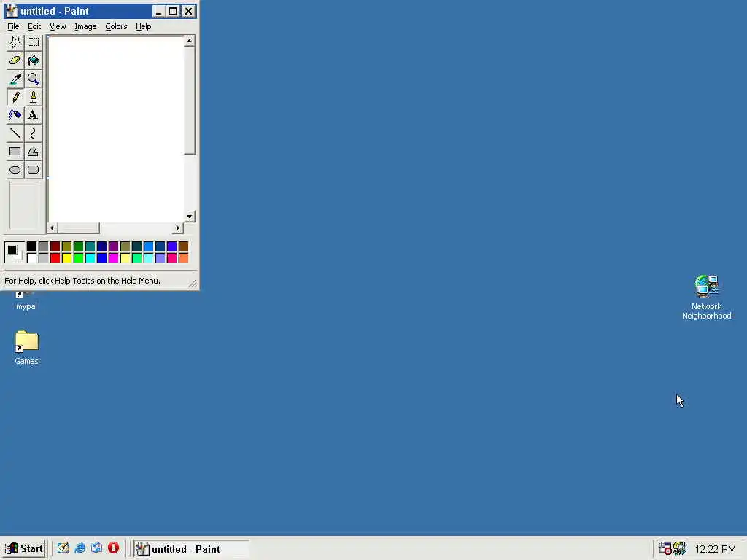This screenshot has height=560, width=747.
Task: Select the white color swatch
Action: (x=31, y=257)
